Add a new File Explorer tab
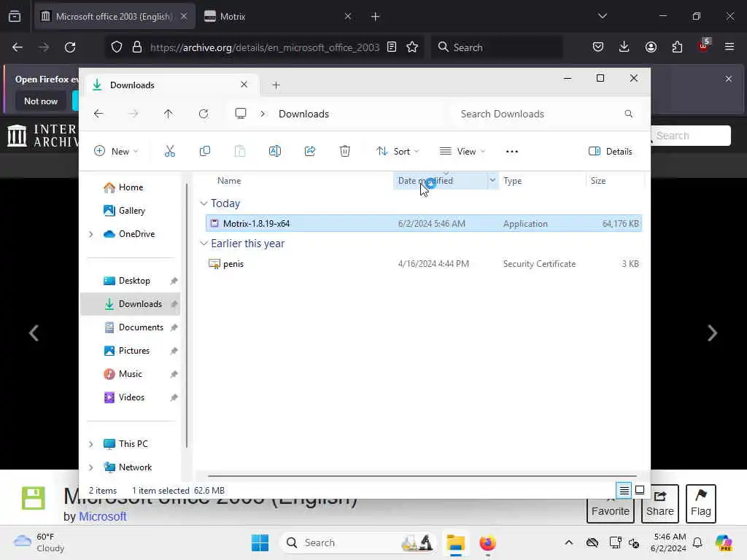The height and width of the screenshot is (560, 747). [276, 85]
